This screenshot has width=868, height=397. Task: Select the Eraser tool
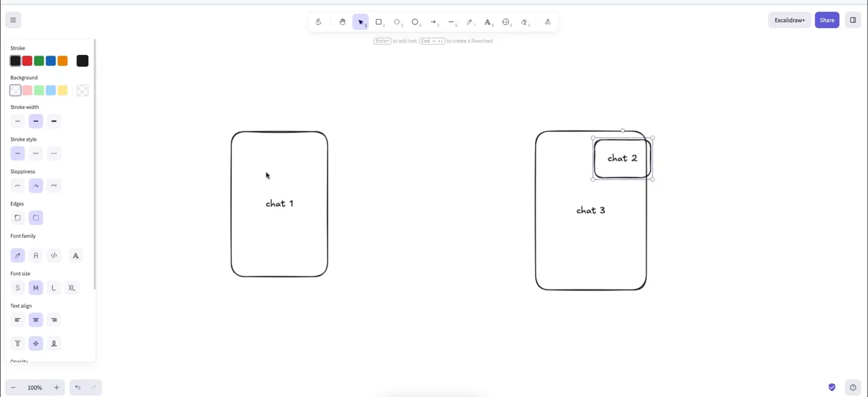[524, 22]
